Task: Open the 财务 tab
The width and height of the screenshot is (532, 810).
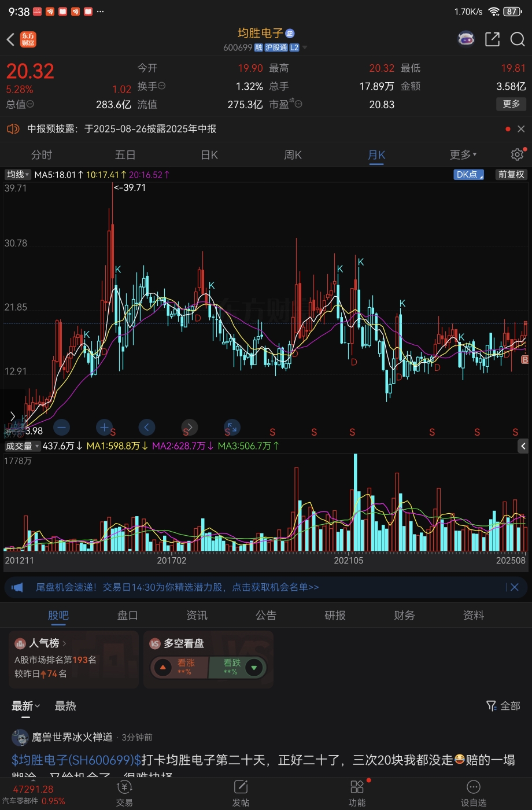Action: 404,615
